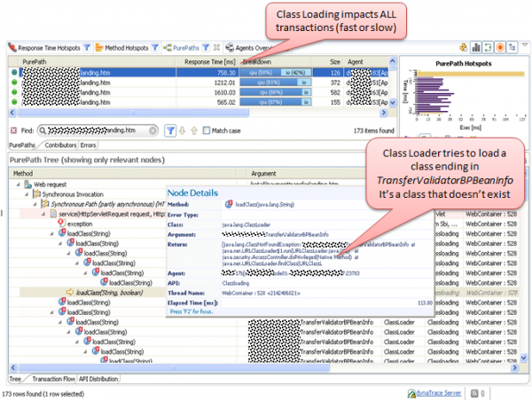Switch to the Method Hotspots tab

[127, 48]
